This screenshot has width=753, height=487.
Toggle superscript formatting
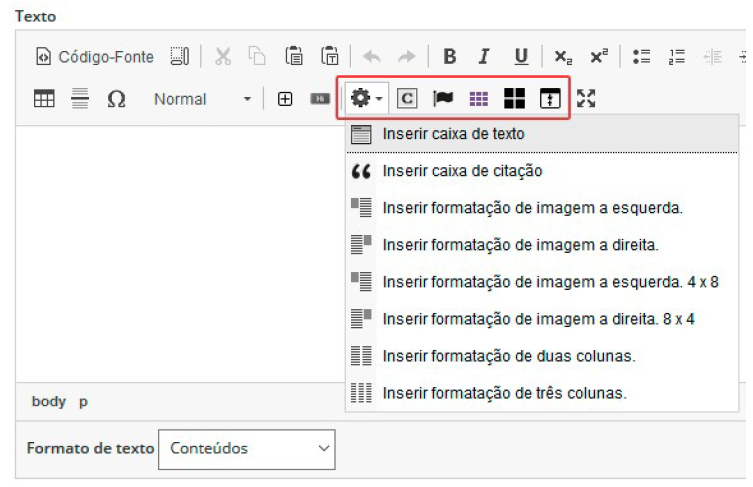(599, 57)
